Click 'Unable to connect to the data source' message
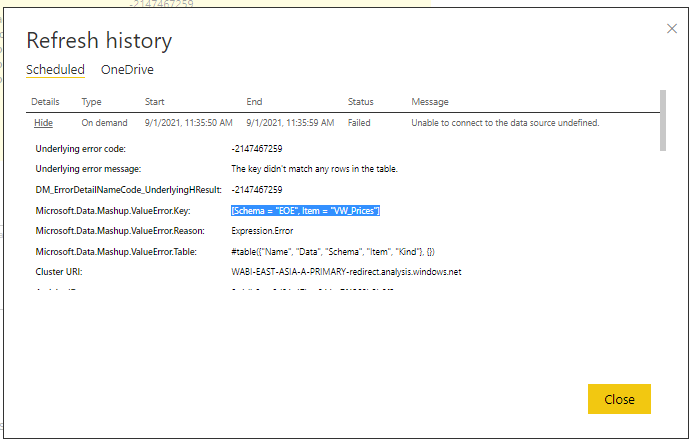The width and height of the screenshot is (699, 448). point(505,123)
